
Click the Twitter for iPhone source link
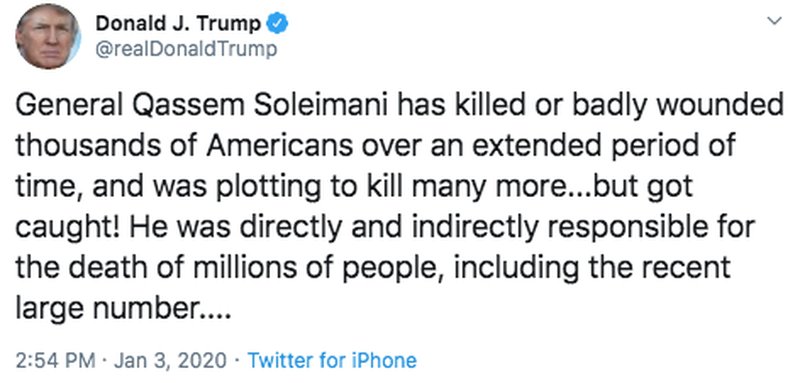[x=332, y=361]
